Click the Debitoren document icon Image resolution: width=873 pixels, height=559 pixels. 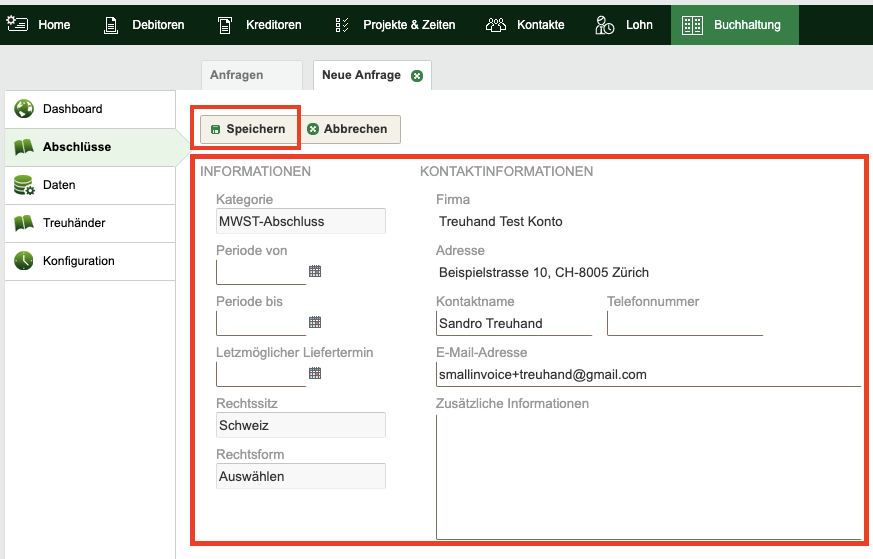[x=111, y=25]
